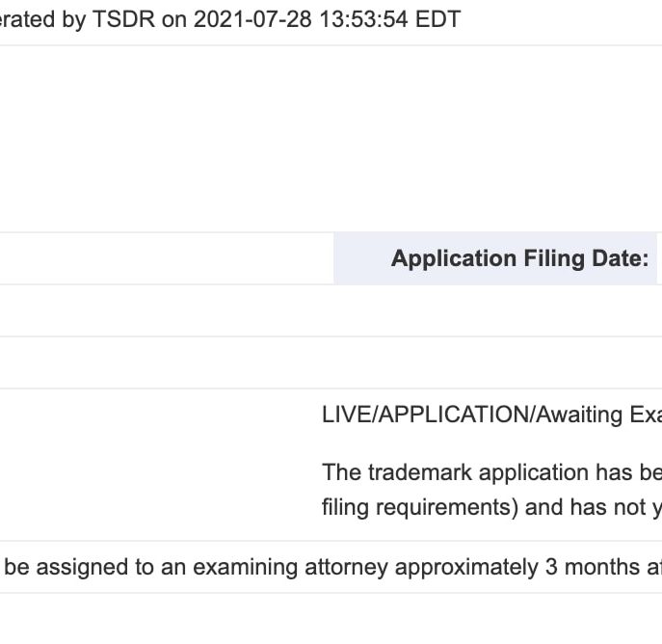Click the EDT timezone text
The height and width of the screenshot is (644, 662).
point(437,19)
